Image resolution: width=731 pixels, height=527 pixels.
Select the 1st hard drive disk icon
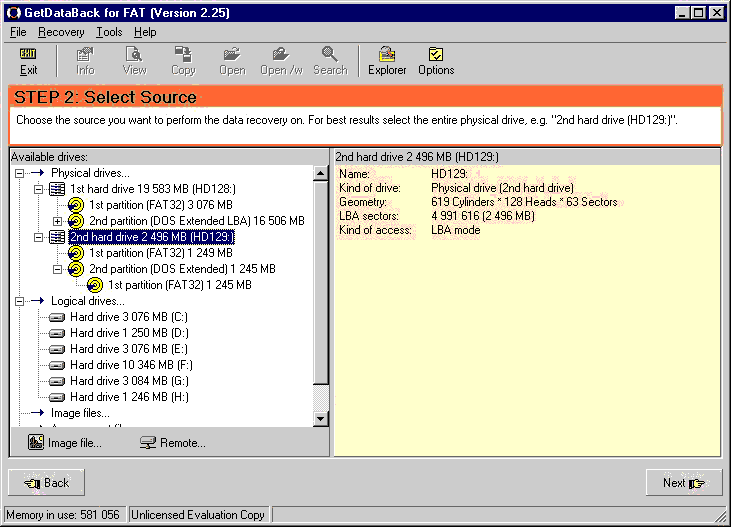point(57,189)
